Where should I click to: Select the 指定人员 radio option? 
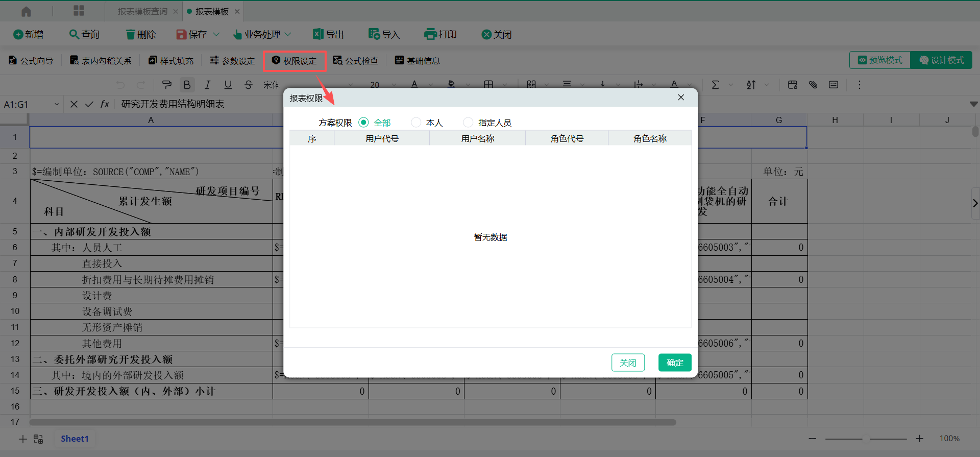(x=468, y=123)
